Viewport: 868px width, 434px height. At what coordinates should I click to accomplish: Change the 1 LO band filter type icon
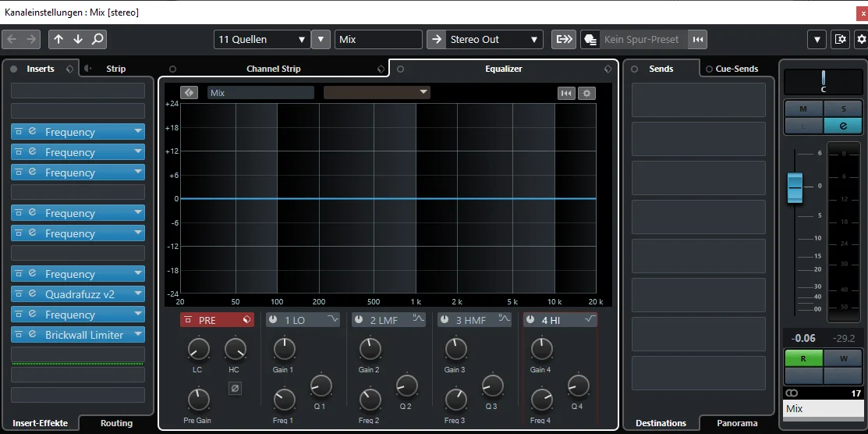(332, 319)
